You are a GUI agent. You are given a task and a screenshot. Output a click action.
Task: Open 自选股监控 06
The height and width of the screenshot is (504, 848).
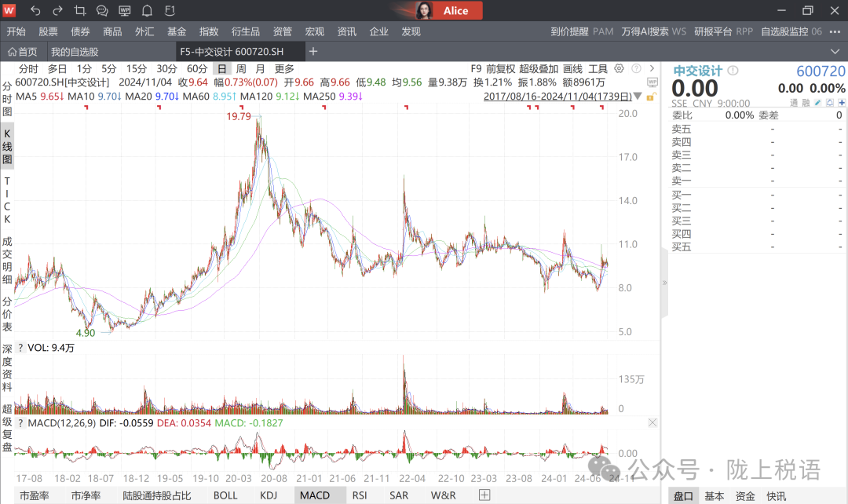[791, 31]
